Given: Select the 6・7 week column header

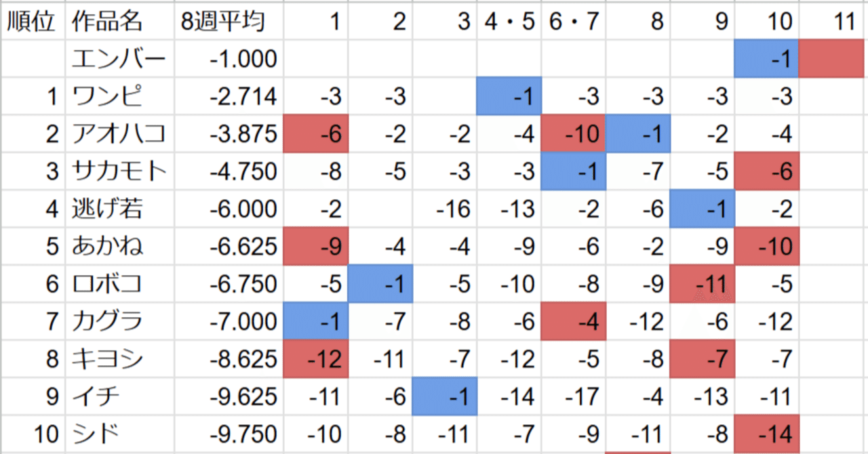Looking at the screenshot, I should click(x=574, y=22).
